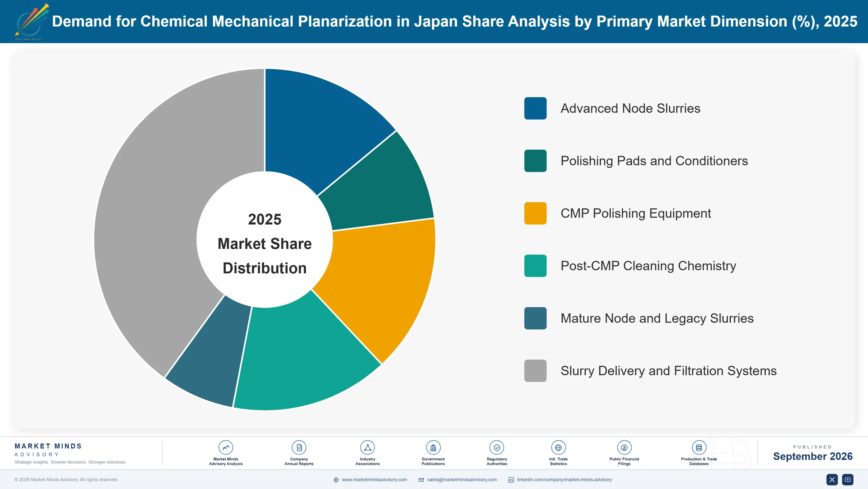Click the Mature Node and Legacy Slurries swatch
Screen dimensions: 868x489
click(535, 318)
